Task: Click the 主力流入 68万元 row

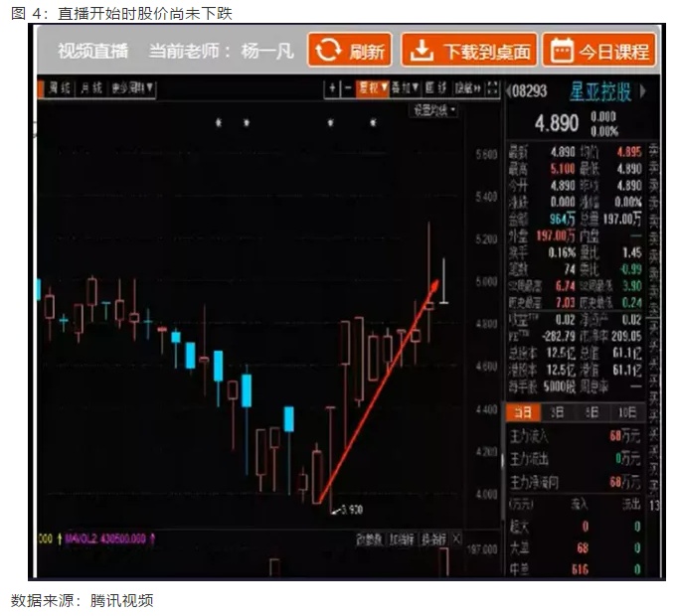Action: click(575, 436)
